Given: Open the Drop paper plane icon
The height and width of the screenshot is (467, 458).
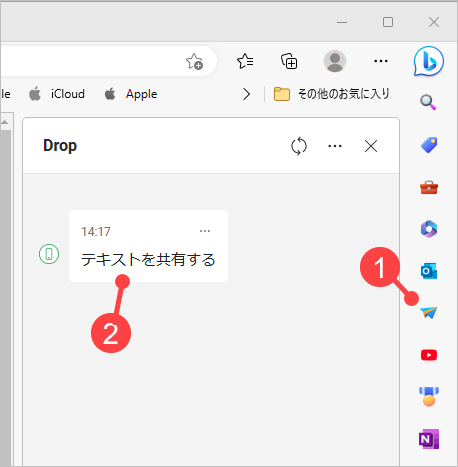Looking at the screenshot, I should point(429,313).
